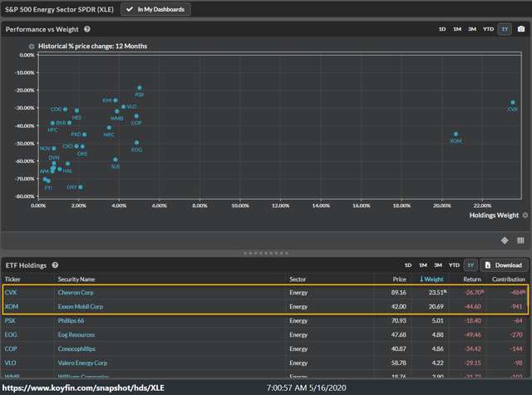Click CVX weight value 23.51
Screen dimensions: 532x395
coord(437,293)
